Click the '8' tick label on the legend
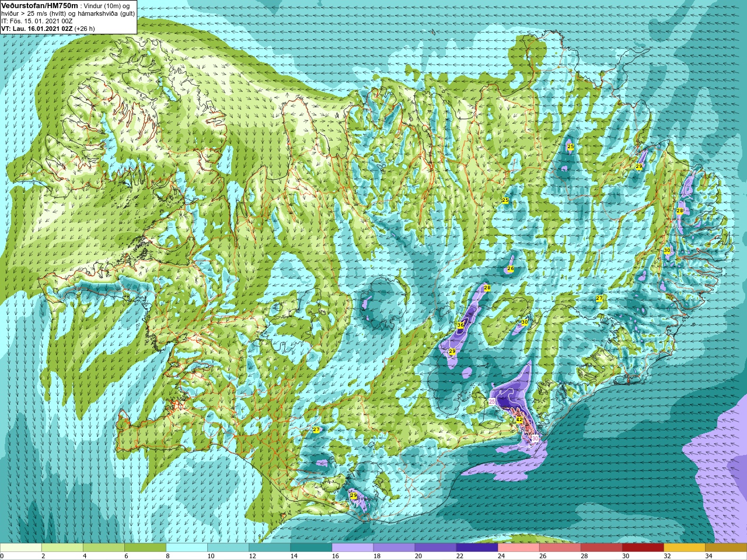 tap(167, 556)
